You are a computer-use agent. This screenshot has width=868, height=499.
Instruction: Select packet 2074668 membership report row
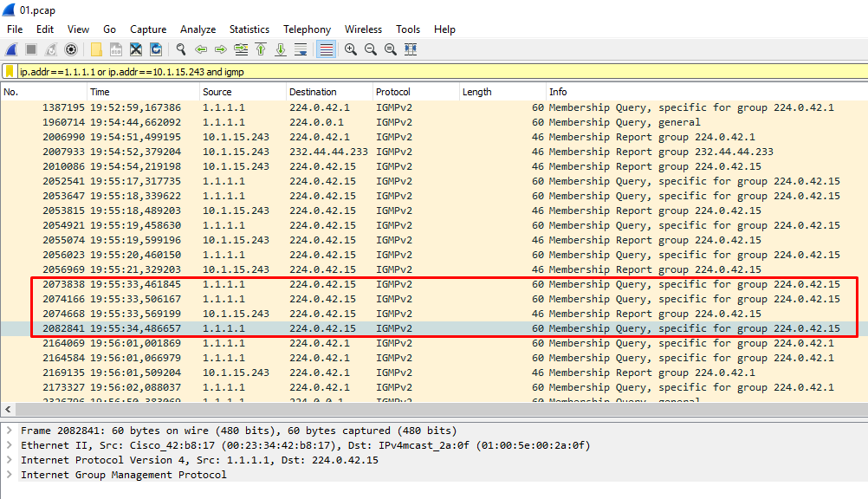coord(435,314)
